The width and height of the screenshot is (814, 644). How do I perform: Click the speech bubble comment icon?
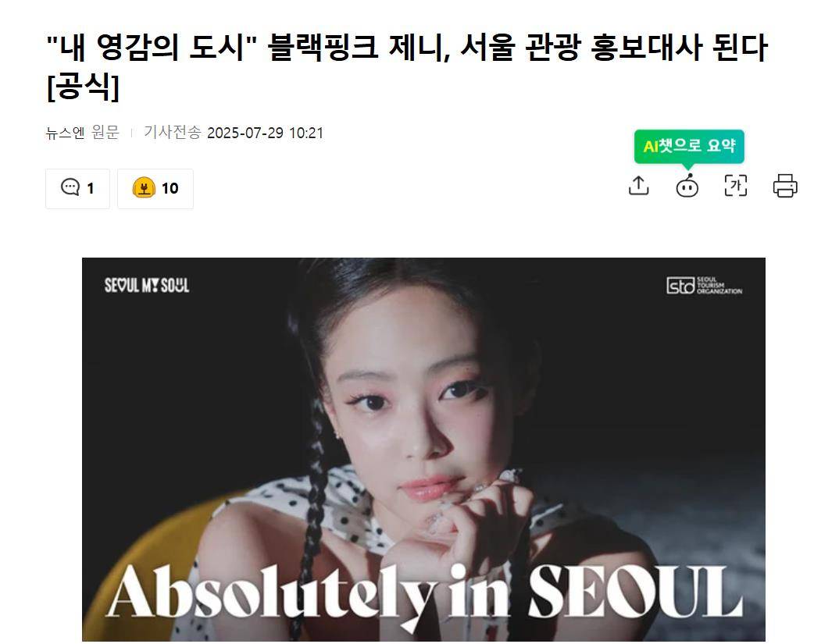tap(70, 187)
